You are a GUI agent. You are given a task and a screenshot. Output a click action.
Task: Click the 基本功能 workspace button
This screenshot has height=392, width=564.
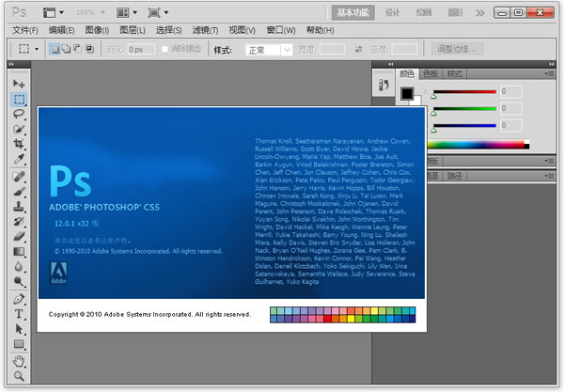click(x=352, y=12)
